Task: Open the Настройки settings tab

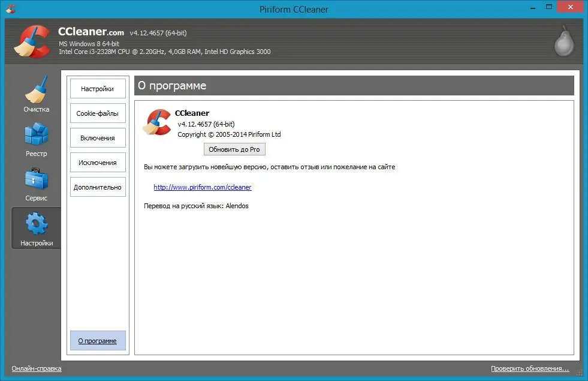Action: [x=98, y=89]
